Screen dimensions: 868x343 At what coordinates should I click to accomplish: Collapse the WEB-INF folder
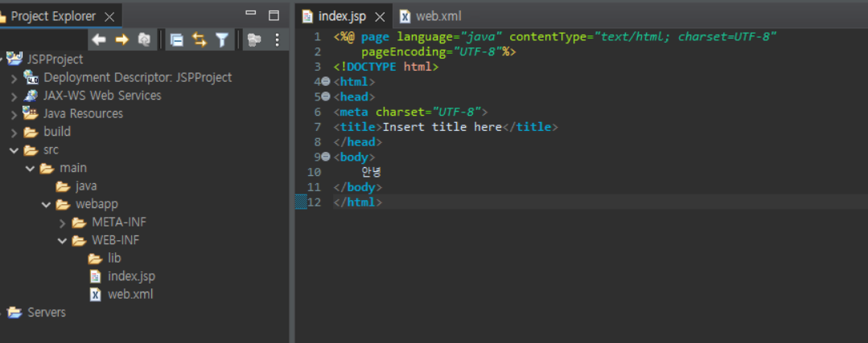pos(62,241)
